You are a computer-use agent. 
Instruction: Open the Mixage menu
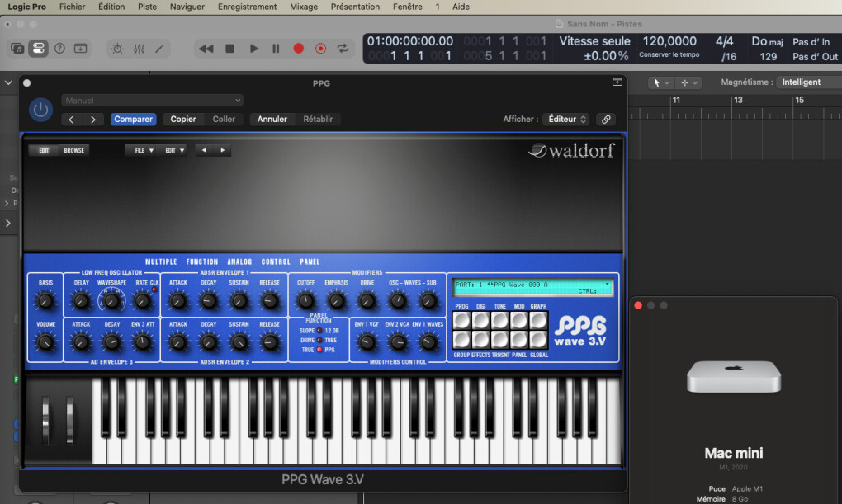304,7
